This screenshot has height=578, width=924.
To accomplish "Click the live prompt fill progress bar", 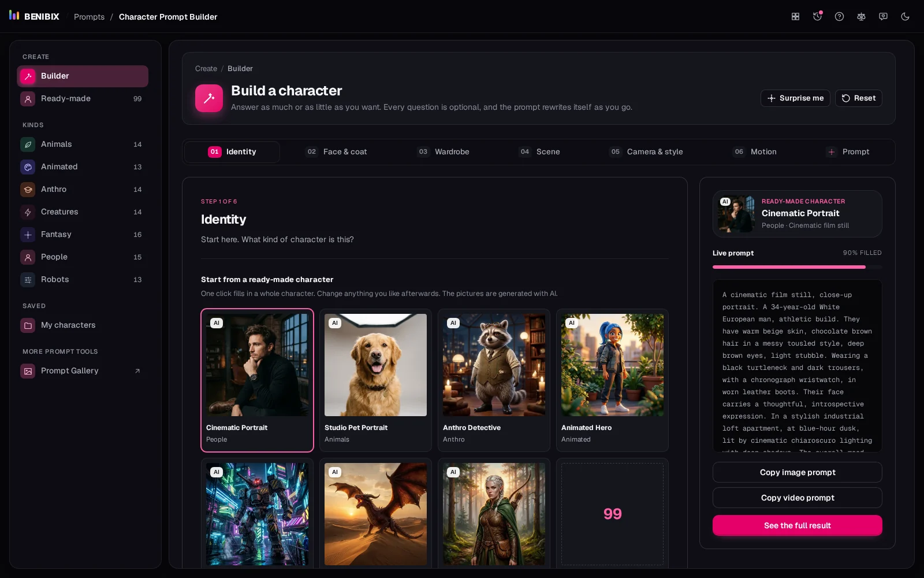I will 798,267.
